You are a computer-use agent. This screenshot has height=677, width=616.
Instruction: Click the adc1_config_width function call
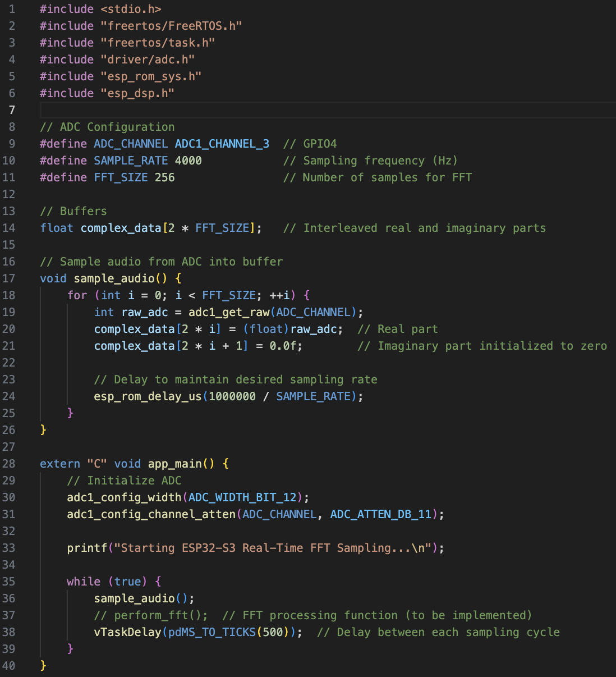(x=124, y=497)
